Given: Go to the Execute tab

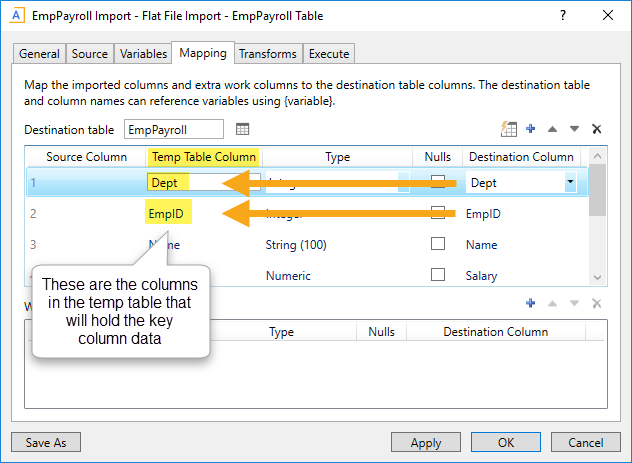Looking at the screenshot, I should pyautogui.click(x=329, y=54).
